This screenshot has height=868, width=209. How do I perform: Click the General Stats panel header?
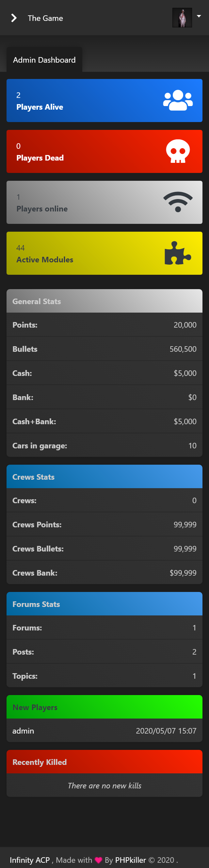coord(104,301)
